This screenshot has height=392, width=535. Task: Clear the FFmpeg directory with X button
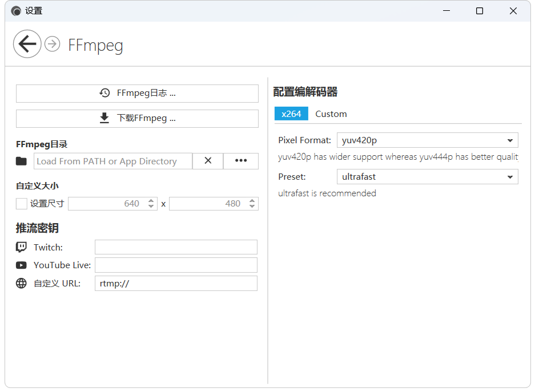pyautogui.click(x=208, y=161)
